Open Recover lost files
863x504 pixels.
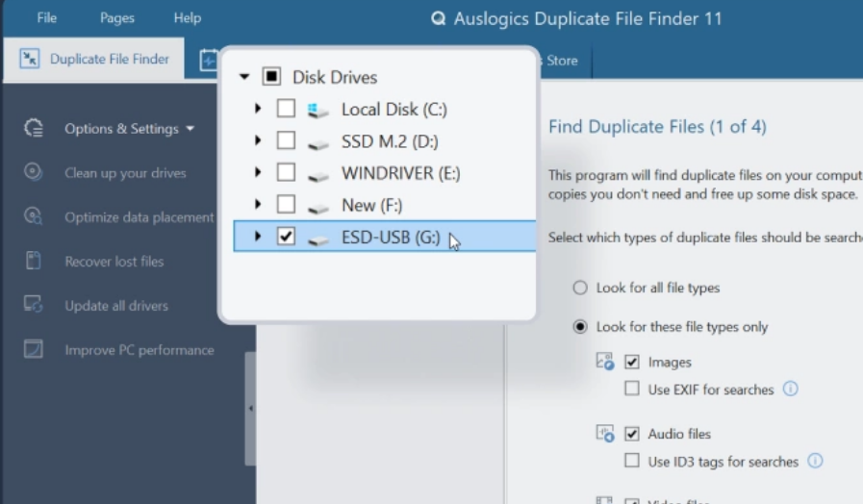point(114,262)
